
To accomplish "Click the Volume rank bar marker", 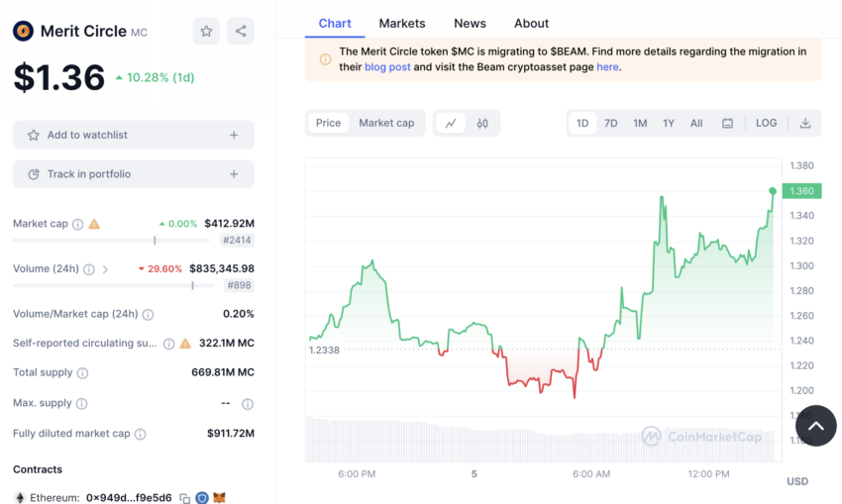I will [x=192, y=285].
